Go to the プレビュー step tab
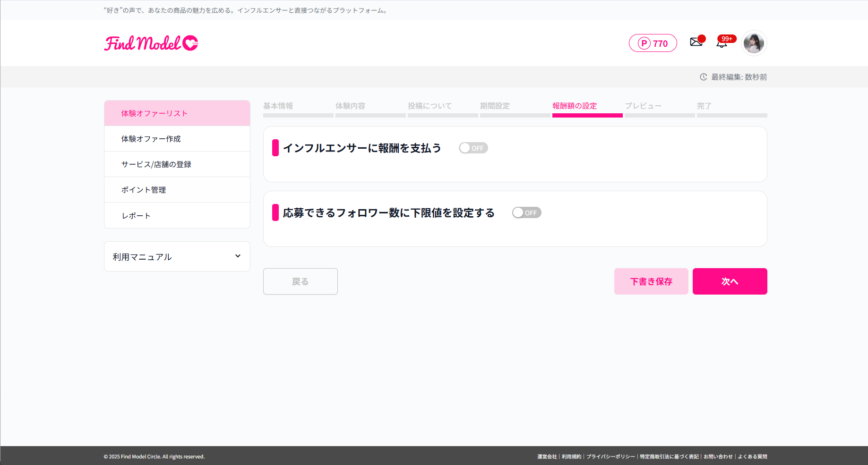The image size is (868, 465). coord(660,109)
